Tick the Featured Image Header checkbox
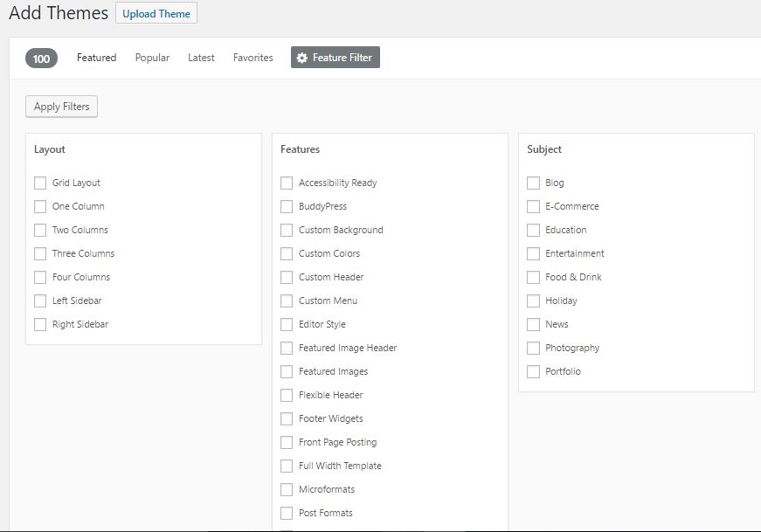Image resolution: width=761 pixels, height=532 pixels. pos(287,348)
